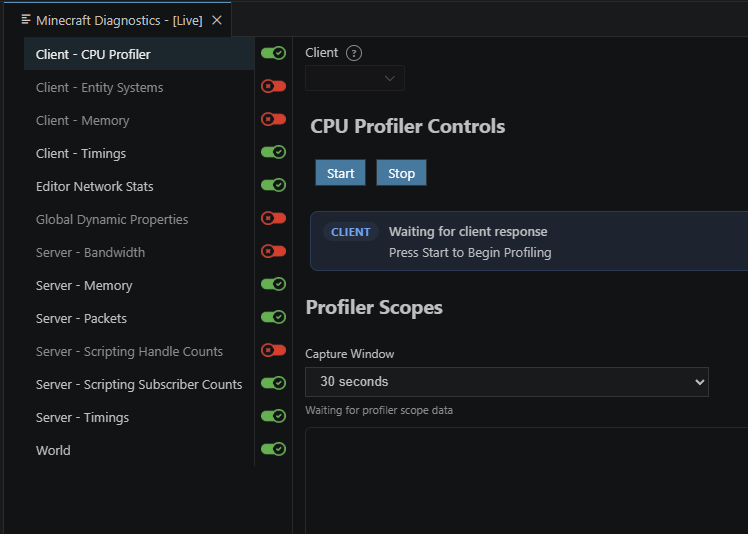Click the CLIENT status badge

point(351,232)
